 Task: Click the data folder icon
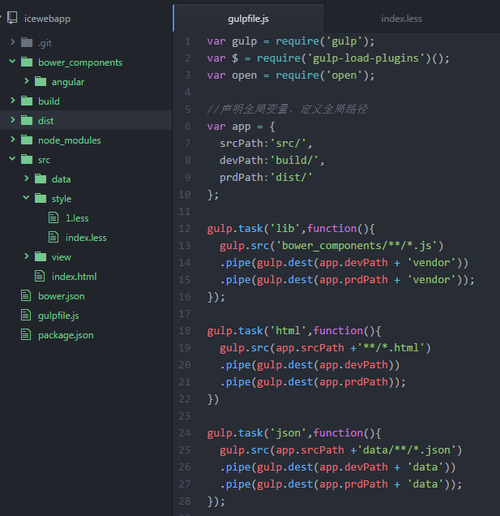pos(40,179)
